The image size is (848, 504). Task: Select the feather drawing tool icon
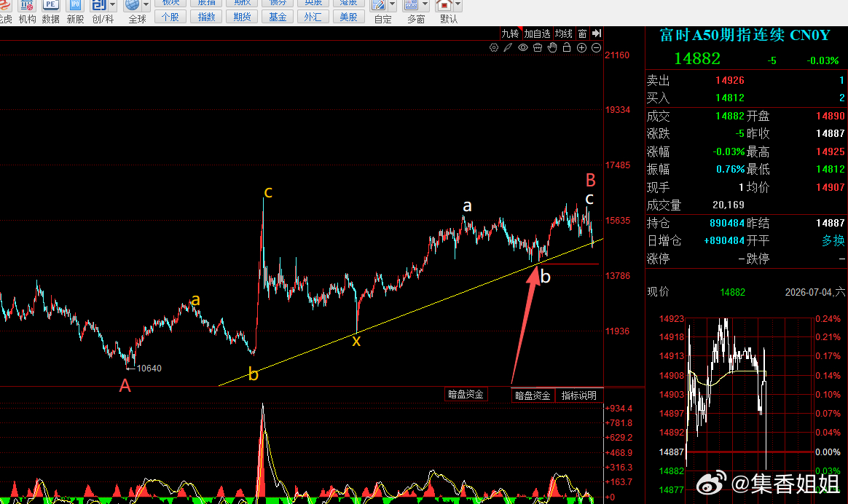coord(508,47)
